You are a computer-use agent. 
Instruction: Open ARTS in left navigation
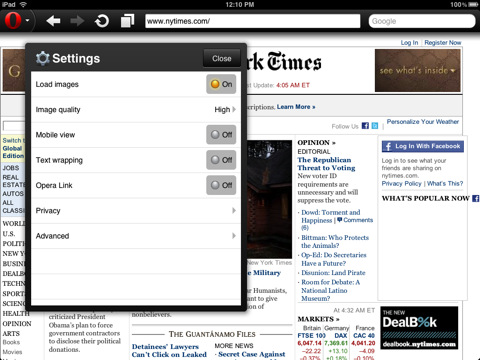click(11, 333)
